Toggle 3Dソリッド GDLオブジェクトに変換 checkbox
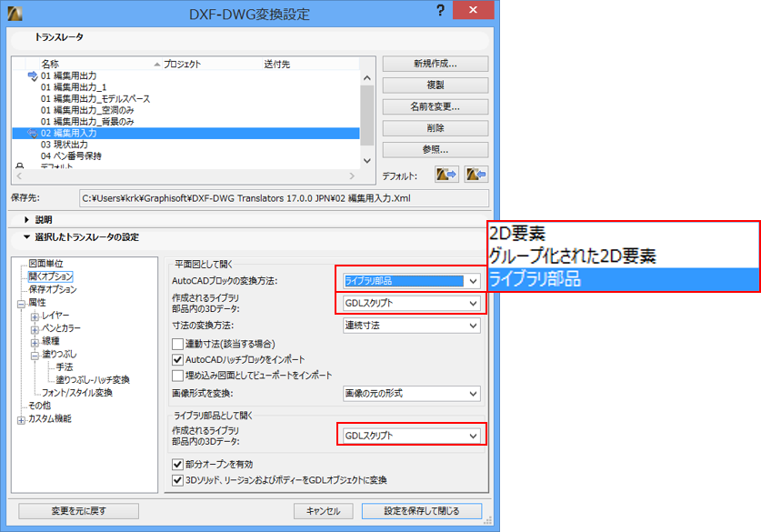Viewport: 761px width, 532px height. pyautogui.click(x=177, y=480)
